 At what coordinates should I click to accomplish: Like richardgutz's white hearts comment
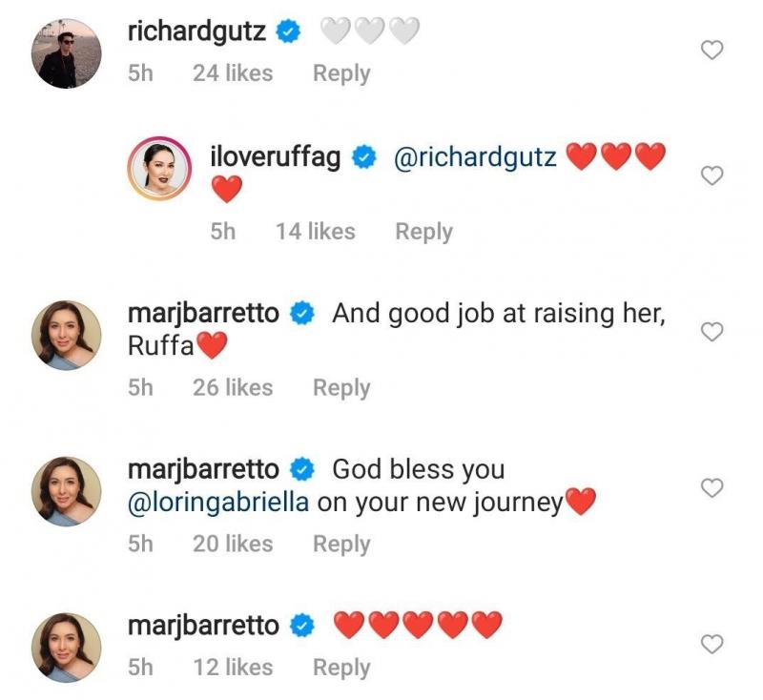tap(712, 51)
